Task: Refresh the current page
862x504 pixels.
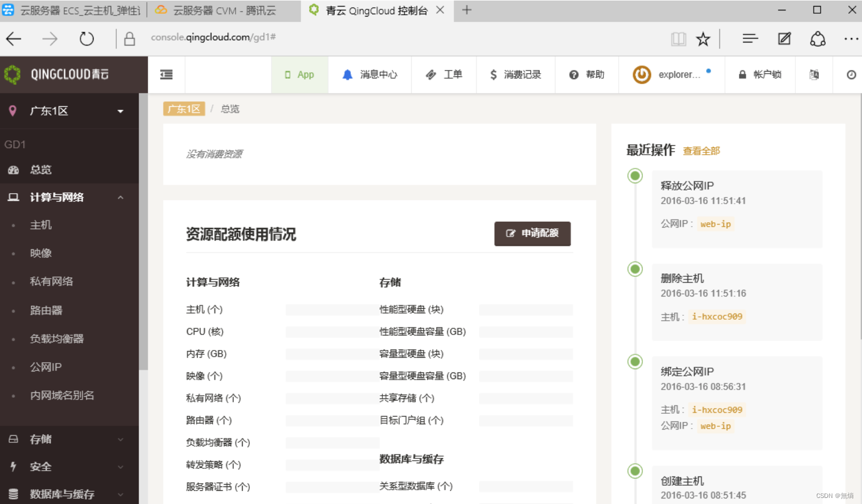Action: [x=87, y=39]
